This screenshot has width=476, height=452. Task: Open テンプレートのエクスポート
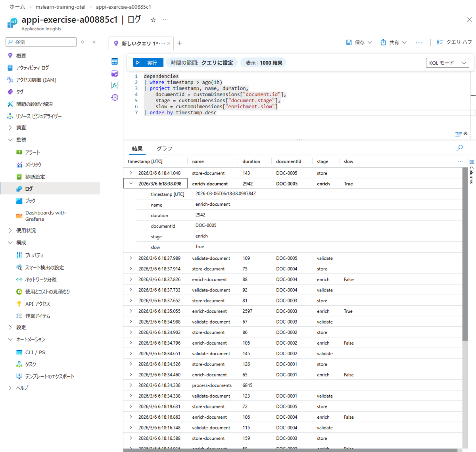click(50, 377)
